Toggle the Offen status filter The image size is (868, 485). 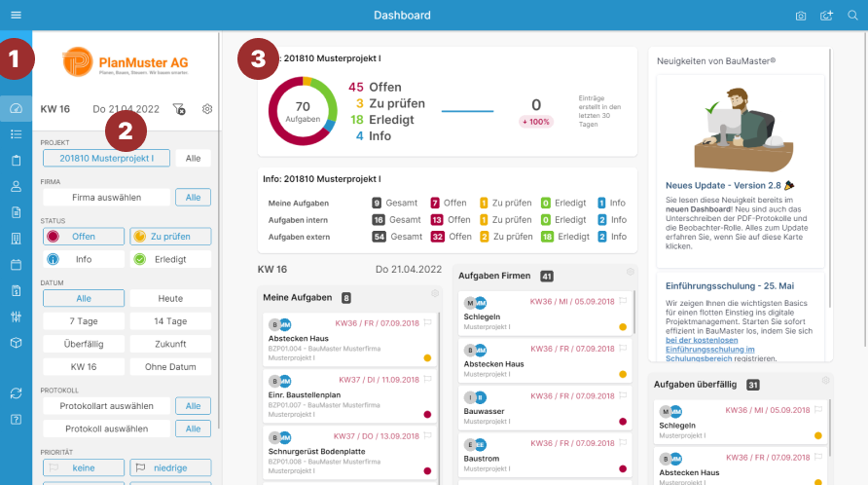[x=84, y=236]
